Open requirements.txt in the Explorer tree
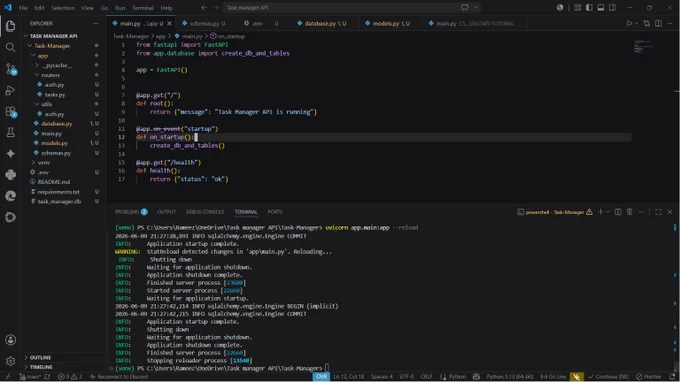This screenshot has height=382, width=680. 59,192
